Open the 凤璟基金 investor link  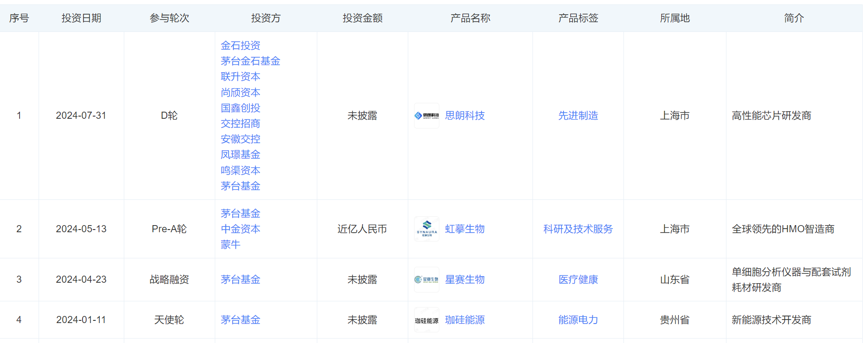(x=241, y=155)
